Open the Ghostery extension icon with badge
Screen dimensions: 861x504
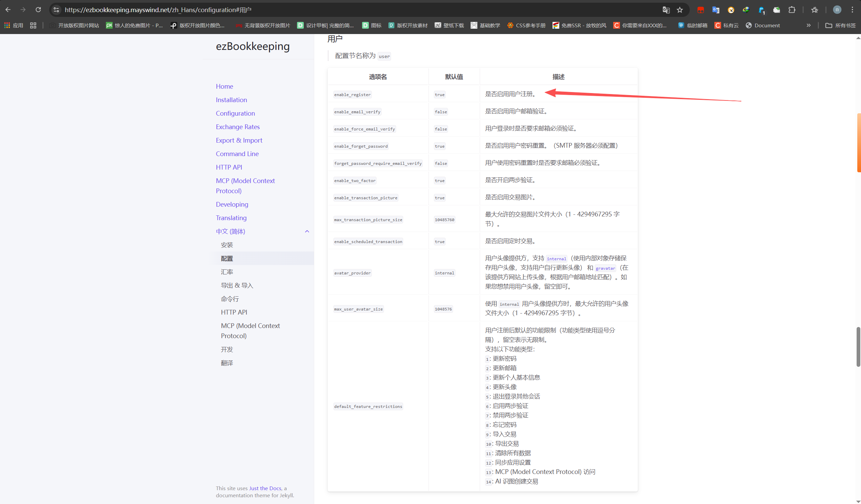[x=761, y=10]
